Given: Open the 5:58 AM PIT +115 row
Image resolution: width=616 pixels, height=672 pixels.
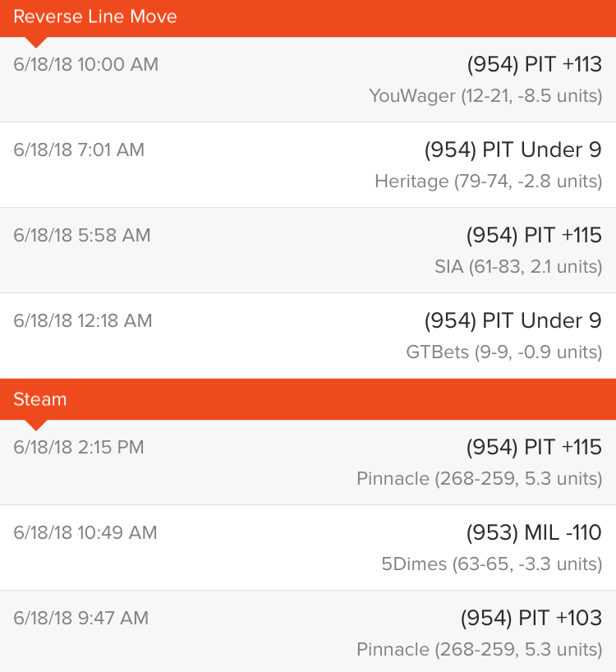Looking at the screenshot, I should [308, 251].
